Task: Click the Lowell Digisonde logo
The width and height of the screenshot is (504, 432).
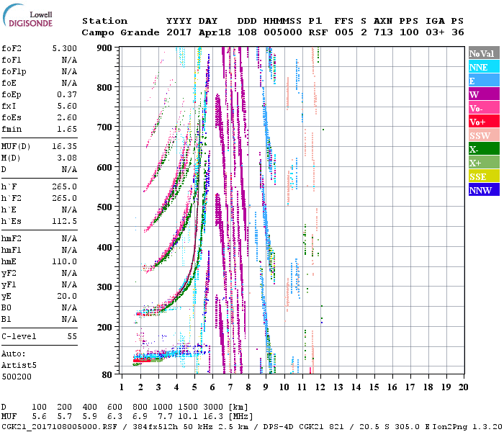Action: click(x=27, y=16)
